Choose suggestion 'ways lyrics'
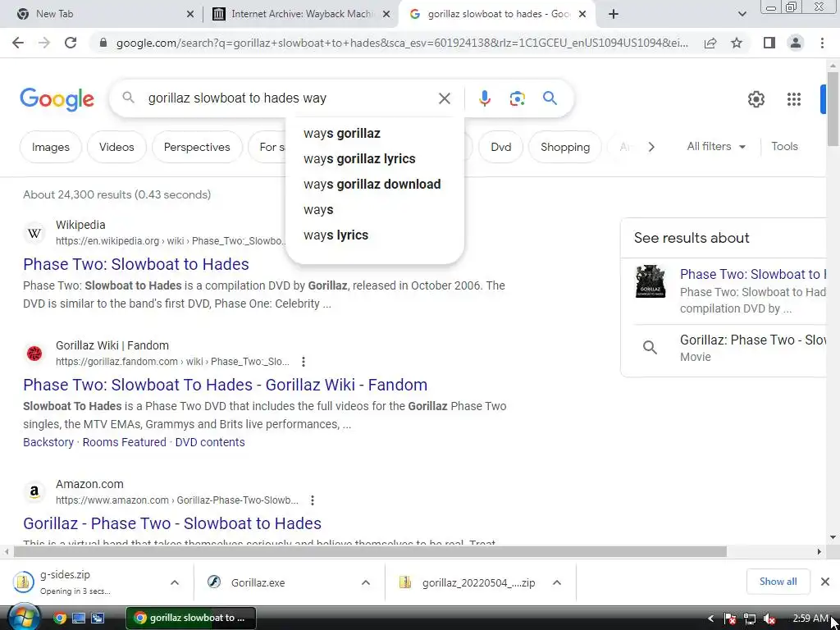This screenshot has width=840, height=630. coord(374,235)
